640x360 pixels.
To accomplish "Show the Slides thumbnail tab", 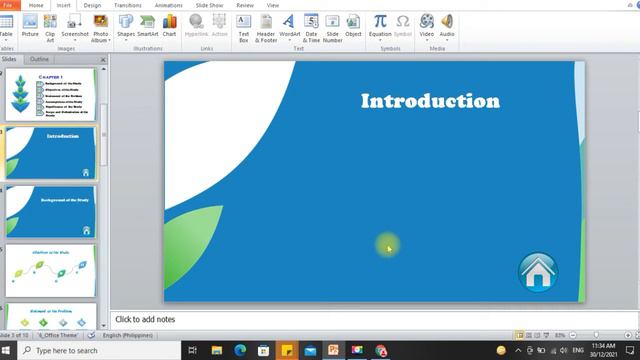I will (9, 59).
